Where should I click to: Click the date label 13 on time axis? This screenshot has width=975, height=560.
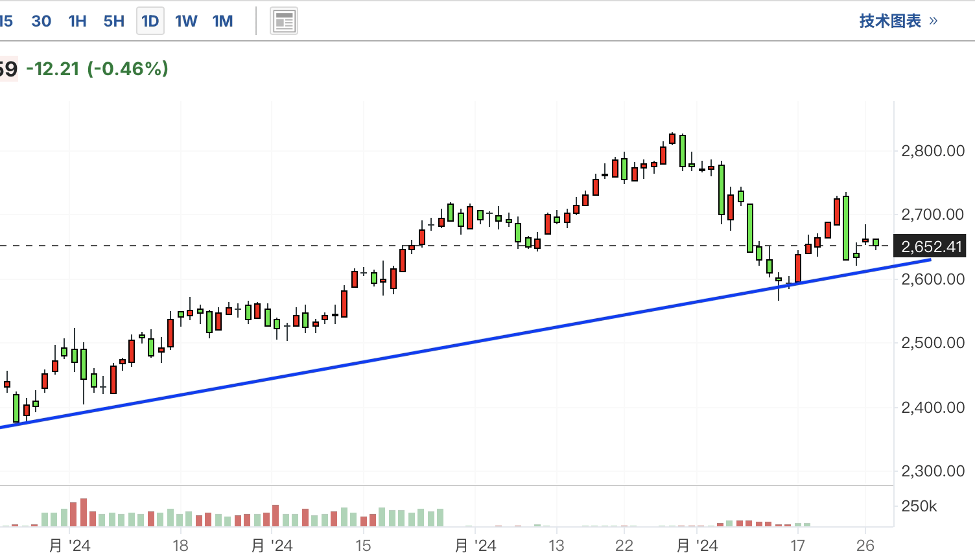click(x=556, y=546)
